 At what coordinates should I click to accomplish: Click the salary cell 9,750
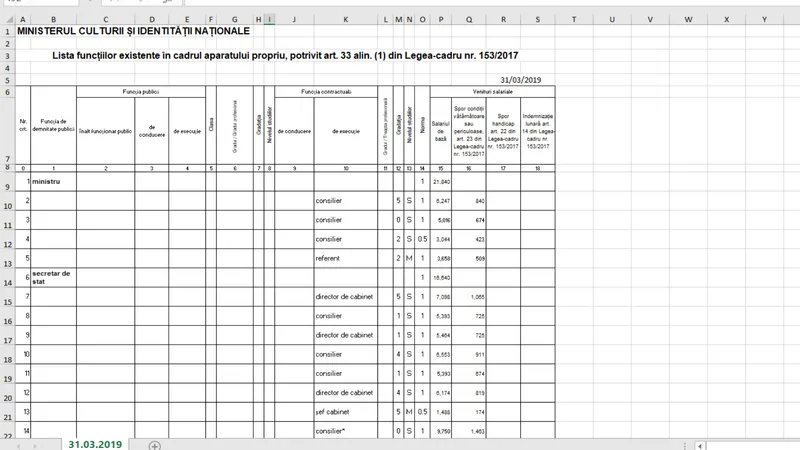(441, 431)
